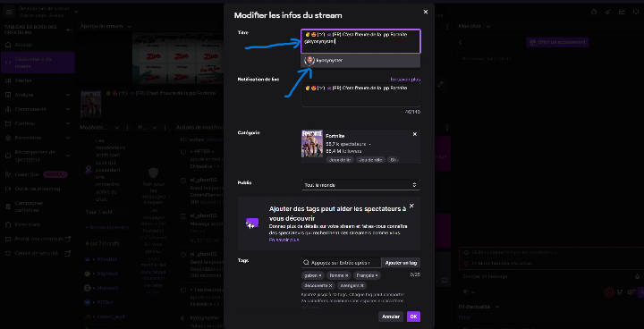644x329 pixels.
Task: Confirm the stream info with OK
Action: [413, 316]
